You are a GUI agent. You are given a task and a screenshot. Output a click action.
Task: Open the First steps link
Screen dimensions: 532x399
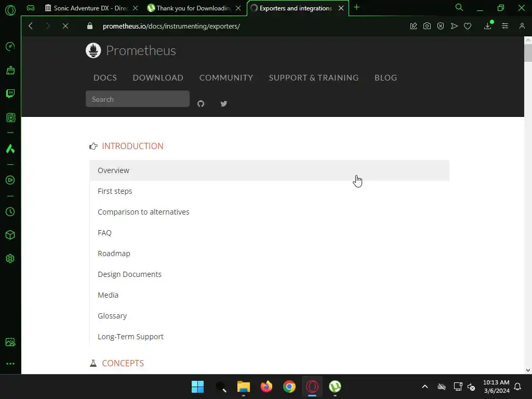tap(270, 191)
